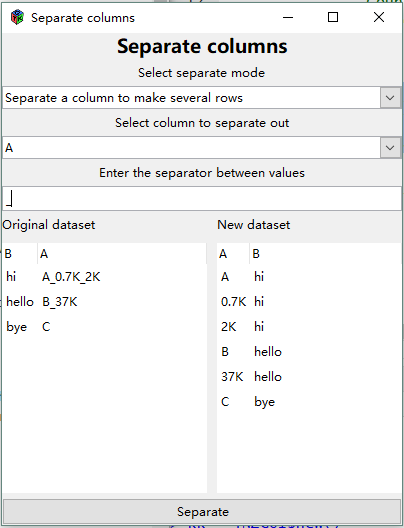Select 'hello' in New dataset B row

[x=268, y=352]
